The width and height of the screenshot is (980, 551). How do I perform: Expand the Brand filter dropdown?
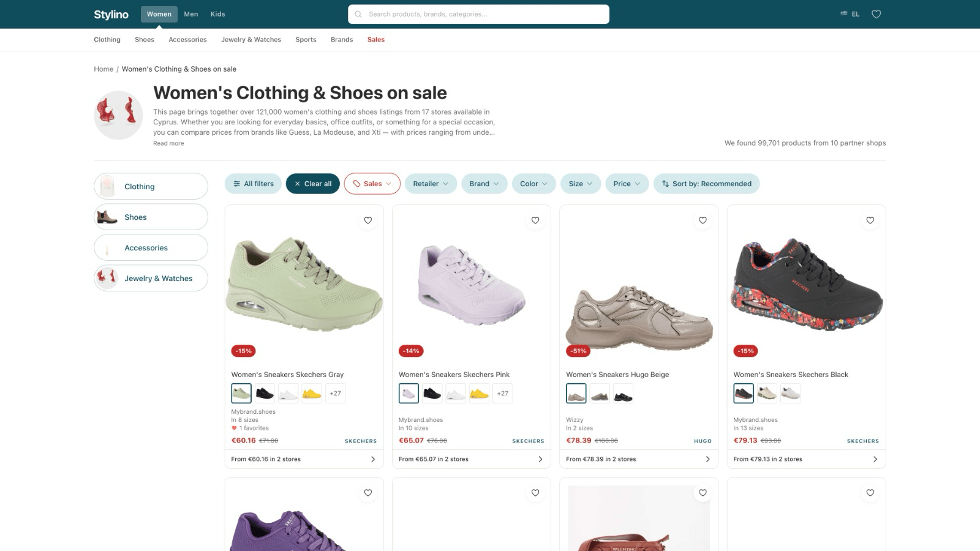coord(484,184)
